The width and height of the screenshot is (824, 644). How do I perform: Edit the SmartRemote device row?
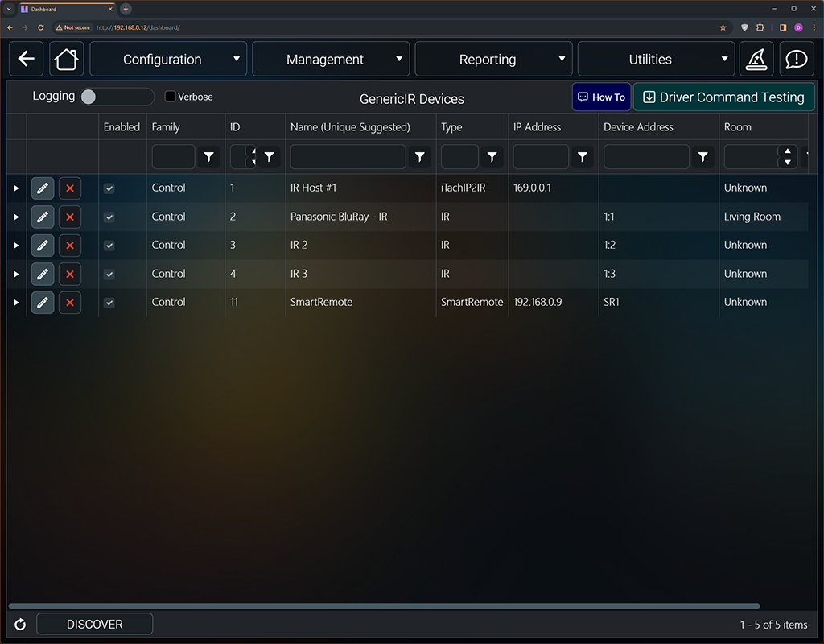coord(43,303)
